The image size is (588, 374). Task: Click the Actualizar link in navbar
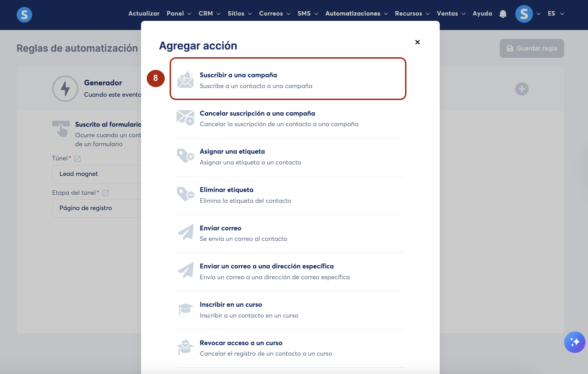pos(144,14)
